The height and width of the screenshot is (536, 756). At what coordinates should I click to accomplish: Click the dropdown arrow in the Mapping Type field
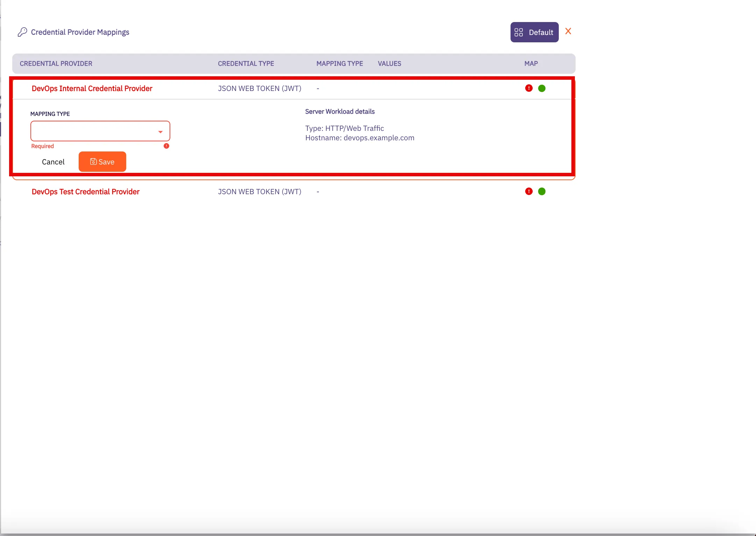(x=160, y=131)
